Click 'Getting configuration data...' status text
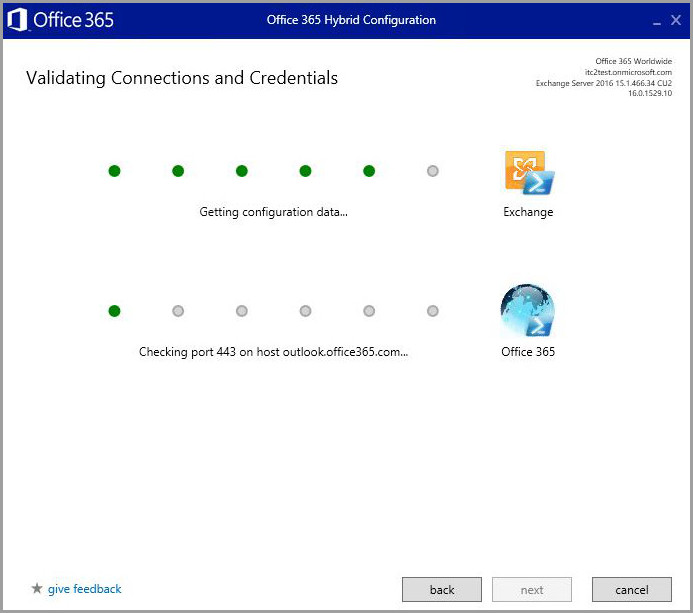Screen dimensions: 693x613 tap(274, 212)
